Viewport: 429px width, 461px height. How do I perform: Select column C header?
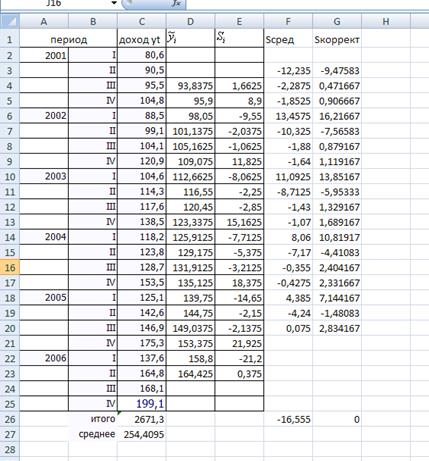[x=142, y=22]
